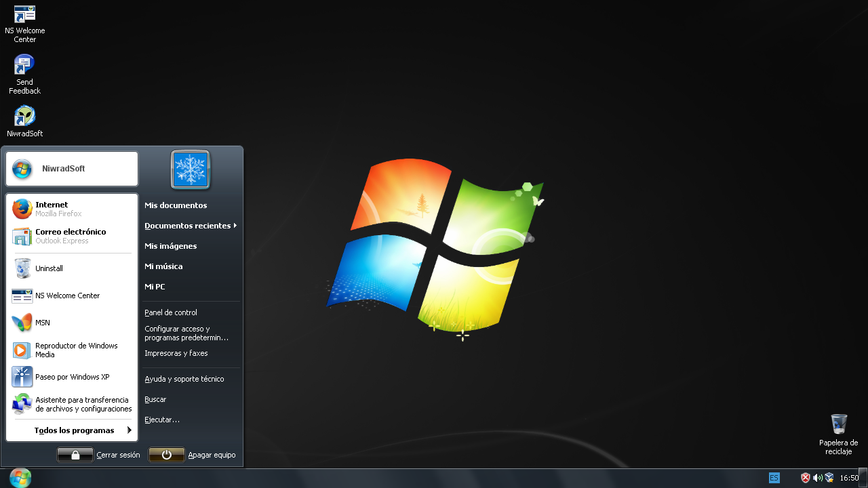Screen dimensions: 868x488
Task: Open the ES language selector in taskbar
Action: (x=774, y=478)
